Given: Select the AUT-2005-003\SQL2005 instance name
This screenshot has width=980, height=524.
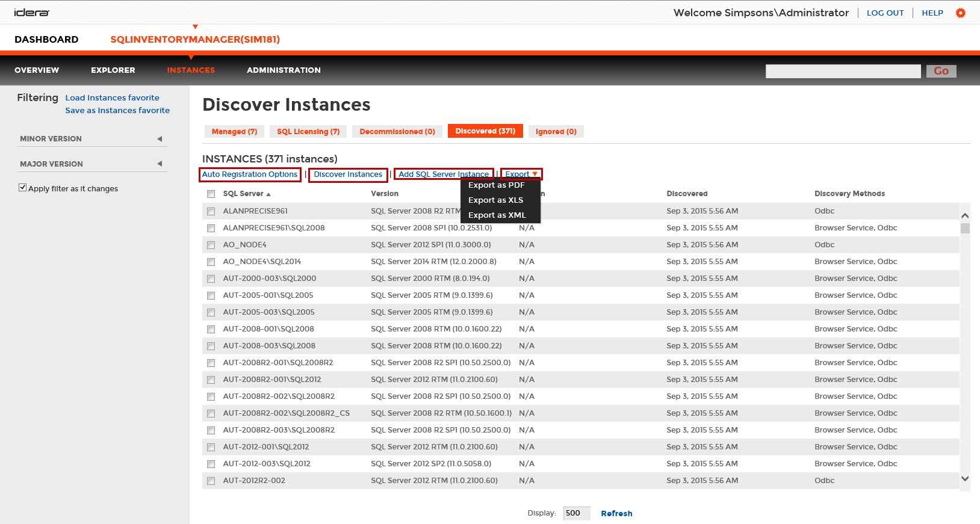Looking at the screenshot, I should 268,312.
